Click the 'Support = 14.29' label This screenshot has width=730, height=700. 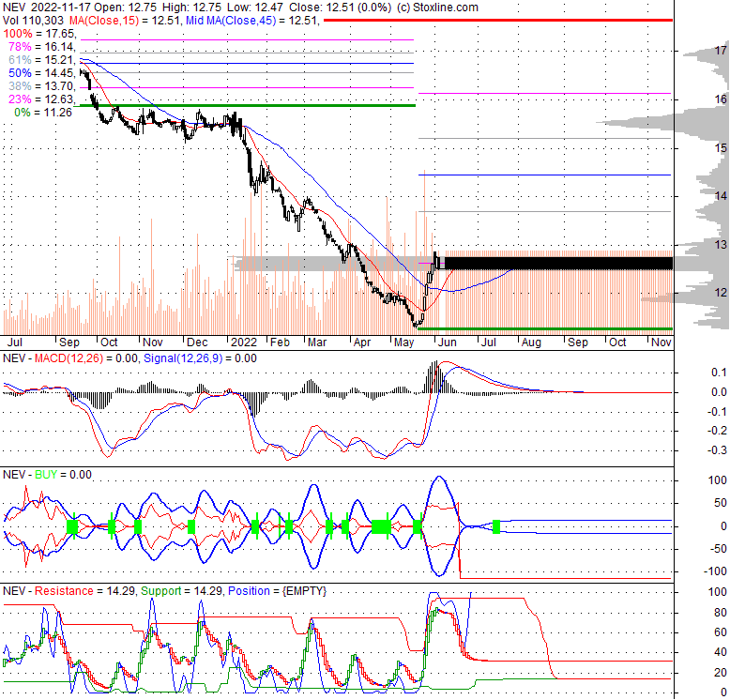tap(183, 590)
